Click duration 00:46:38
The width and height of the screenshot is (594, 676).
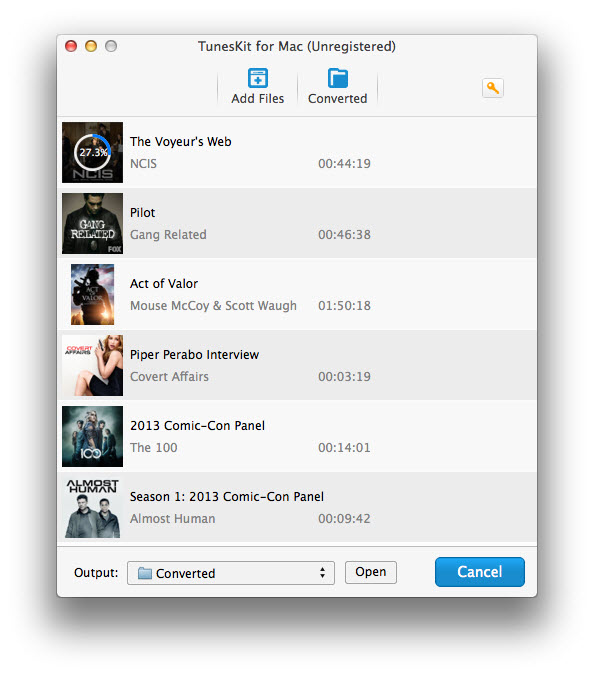coord(344,235)
